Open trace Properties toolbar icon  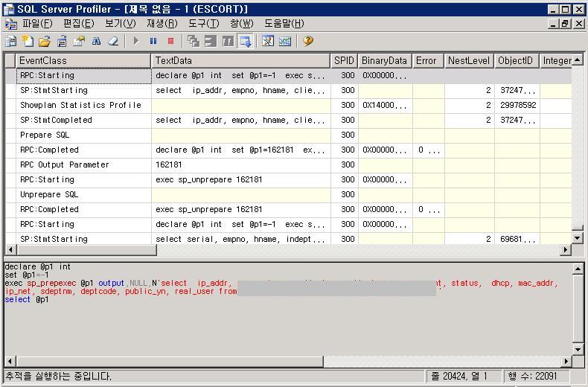(79, 41)
